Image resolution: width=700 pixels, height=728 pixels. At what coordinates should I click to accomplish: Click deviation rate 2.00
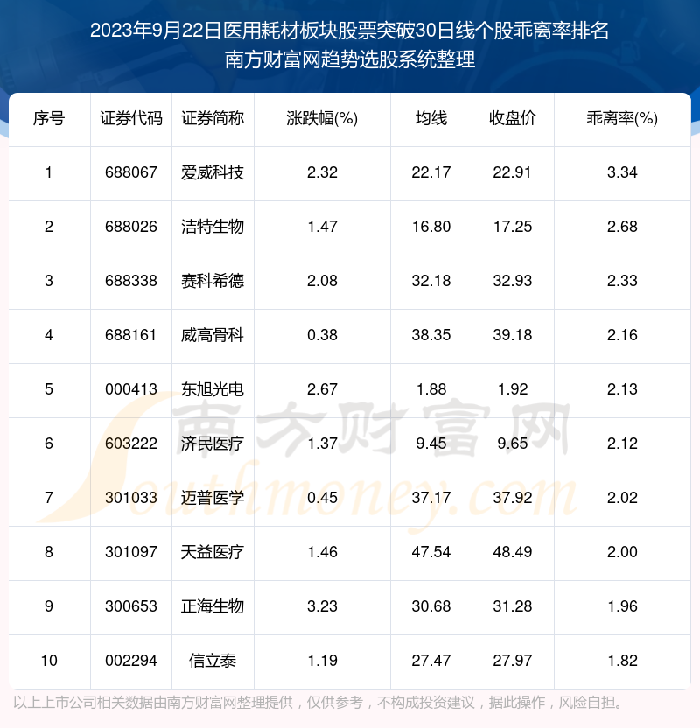[x=622, y=552]
